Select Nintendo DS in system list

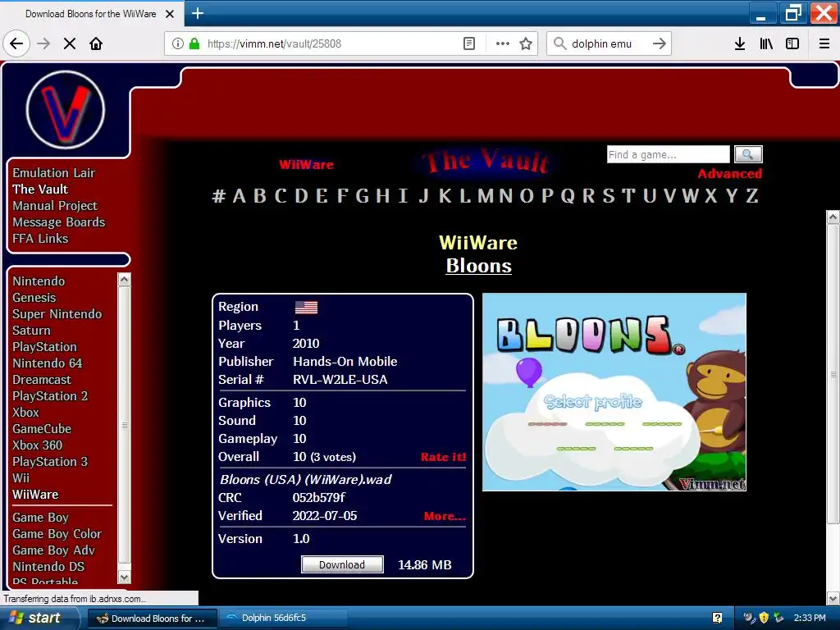(48, 567)
